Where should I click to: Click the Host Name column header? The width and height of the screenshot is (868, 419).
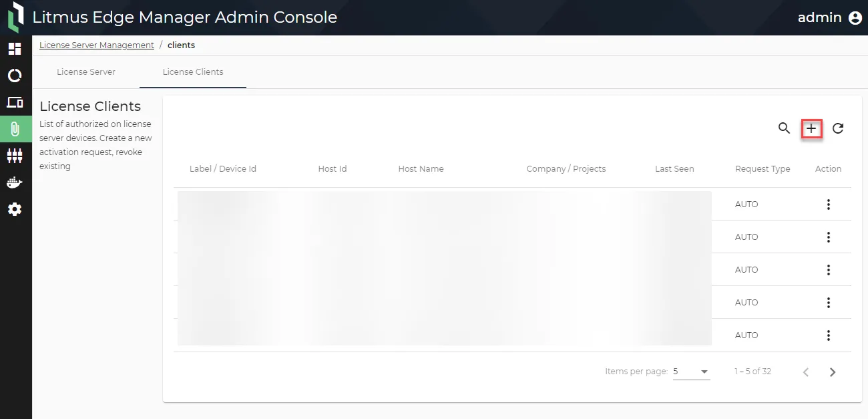(421, 169)
